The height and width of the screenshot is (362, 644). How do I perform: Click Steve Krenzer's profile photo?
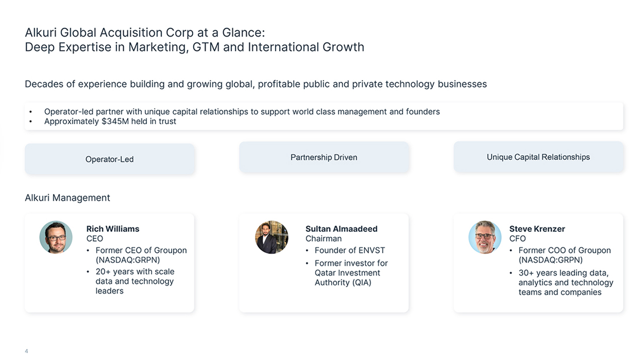click(485, 237)
